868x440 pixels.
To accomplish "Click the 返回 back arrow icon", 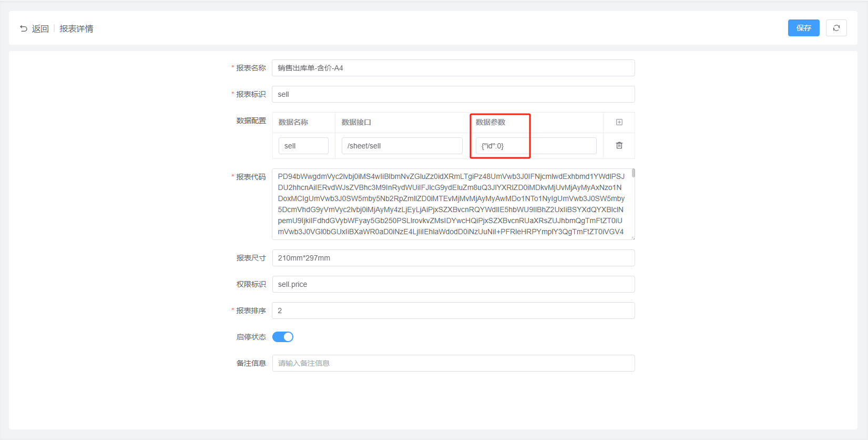I will (x=24, y=28).
